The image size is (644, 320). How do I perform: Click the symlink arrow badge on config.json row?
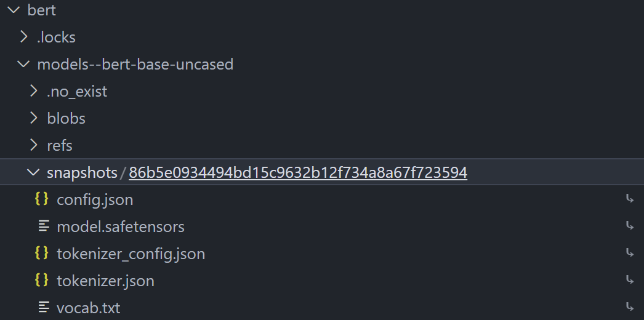coord(630,199)
